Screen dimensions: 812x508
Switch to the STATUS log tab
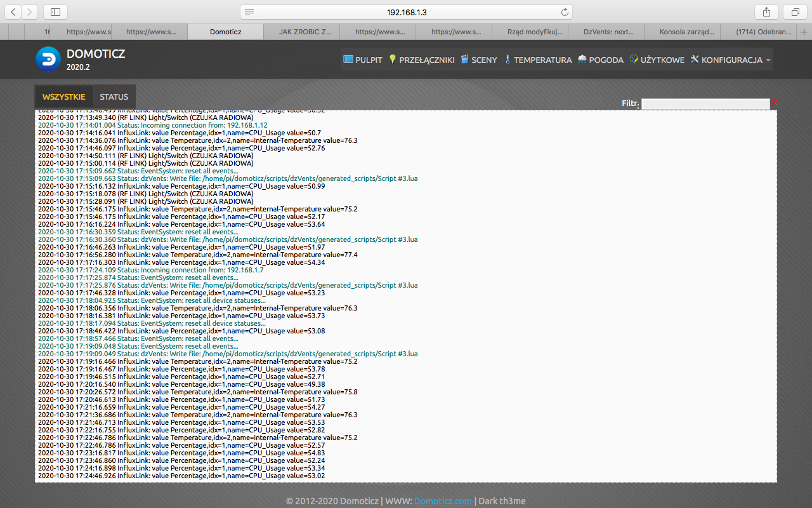[x=114, y=97]
